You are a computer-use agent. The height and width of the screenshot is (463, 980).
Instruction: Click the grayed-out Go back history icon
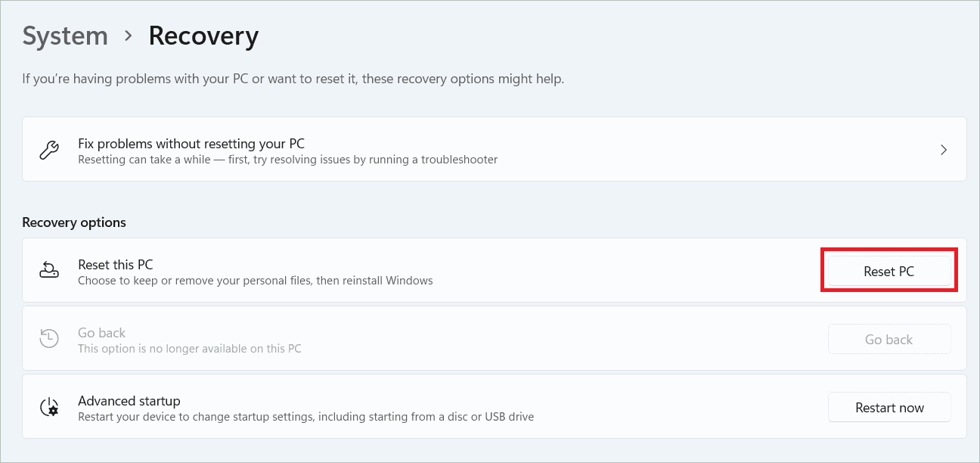[49, 338]
